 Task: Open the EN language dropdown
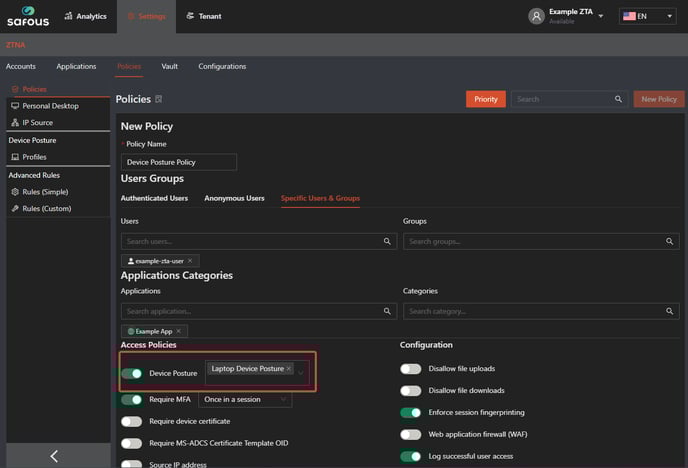coord(647,16)
